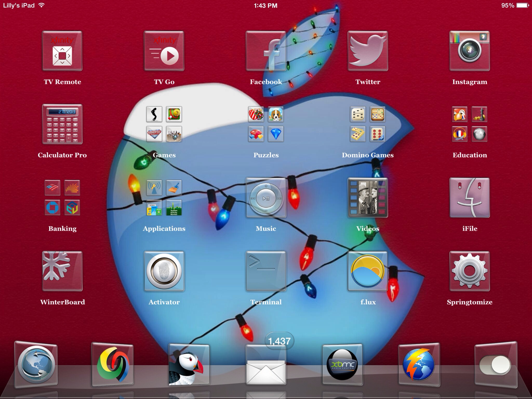Open the iFile app
The width and height of the screenshot is (532, 399).
point(470,198)
